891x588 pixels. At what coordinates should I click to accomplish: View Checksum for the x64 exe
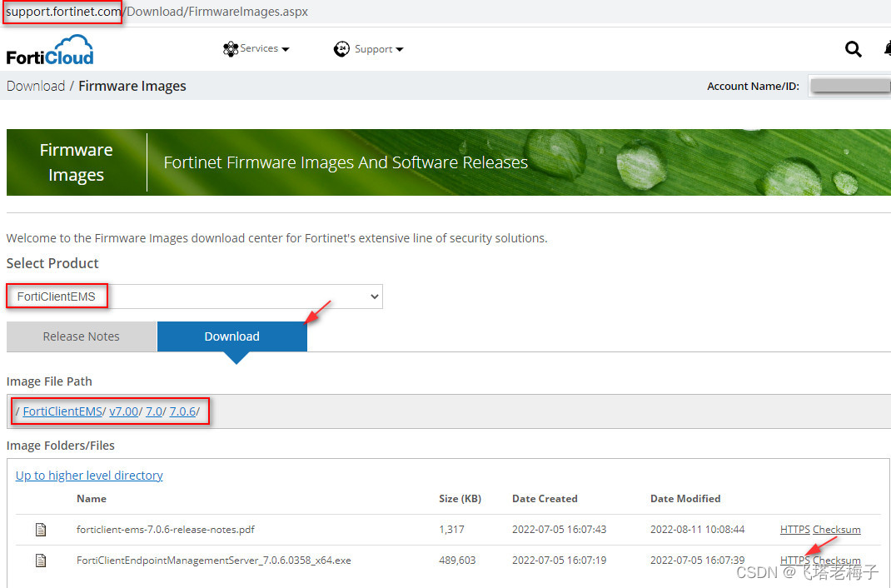point(836,561)
